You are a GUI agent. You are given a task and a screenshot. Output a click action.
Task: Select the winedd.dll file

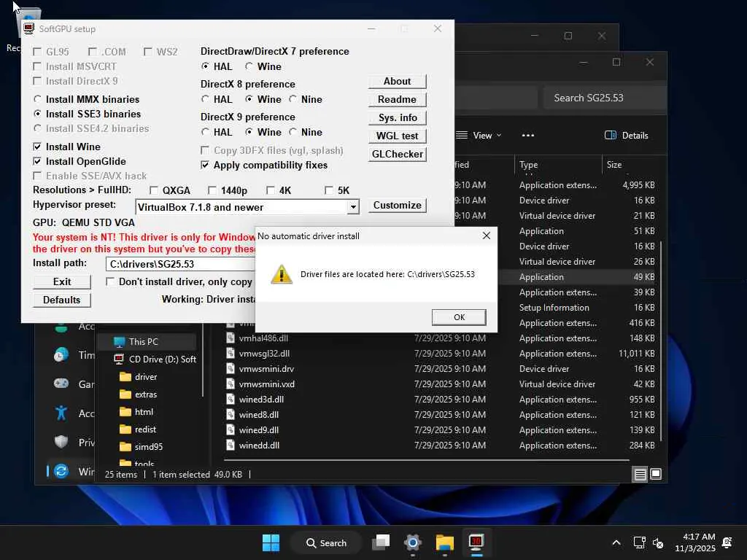pyautogui.click(x=259, y=446)
